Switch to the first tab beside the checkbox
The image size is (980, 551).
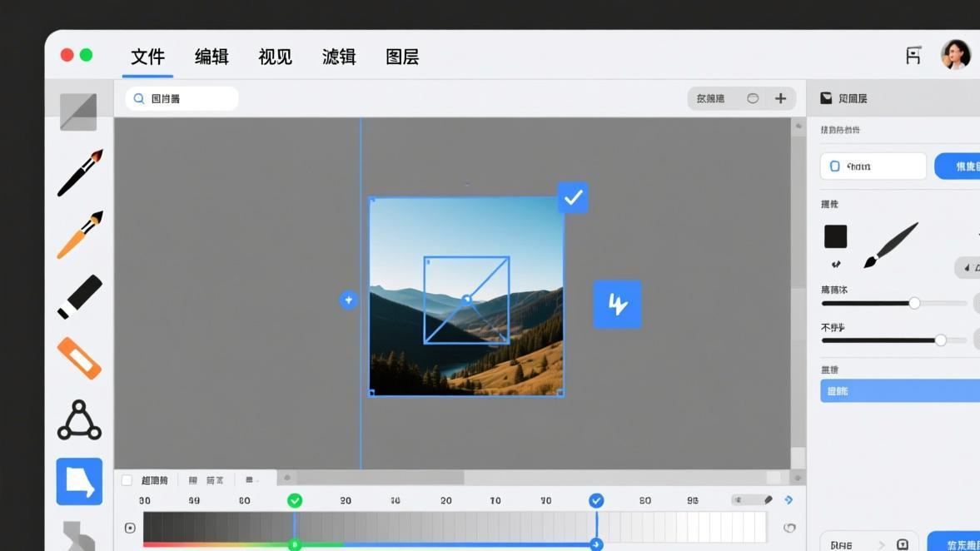(x=154, y=479)
